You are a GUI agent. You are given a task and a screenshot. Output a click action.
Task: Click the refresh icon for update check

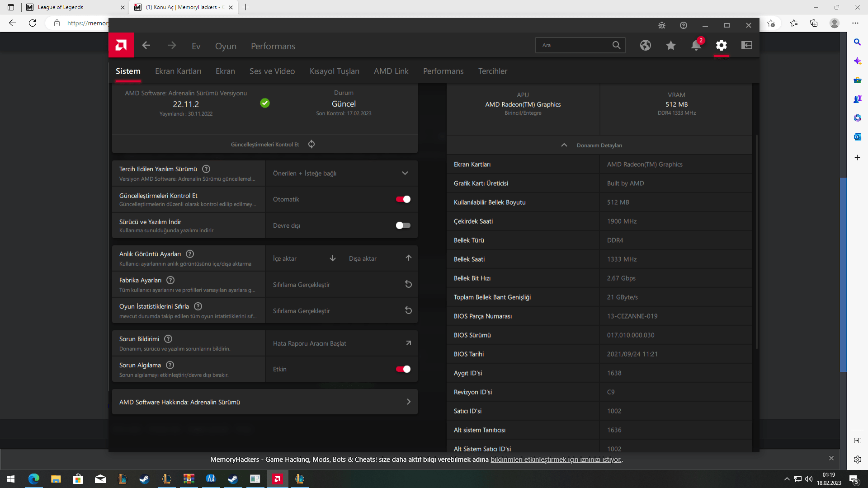click(x=311, y=144)
